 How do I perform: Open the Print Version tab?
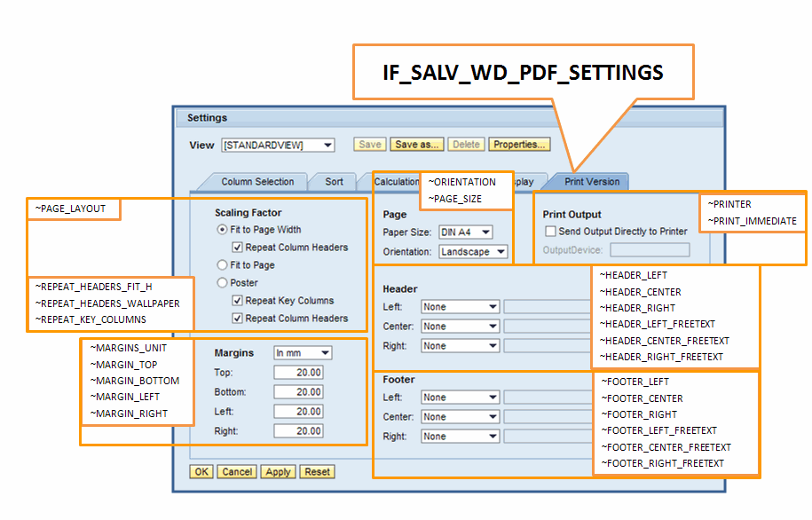point(592,182)
